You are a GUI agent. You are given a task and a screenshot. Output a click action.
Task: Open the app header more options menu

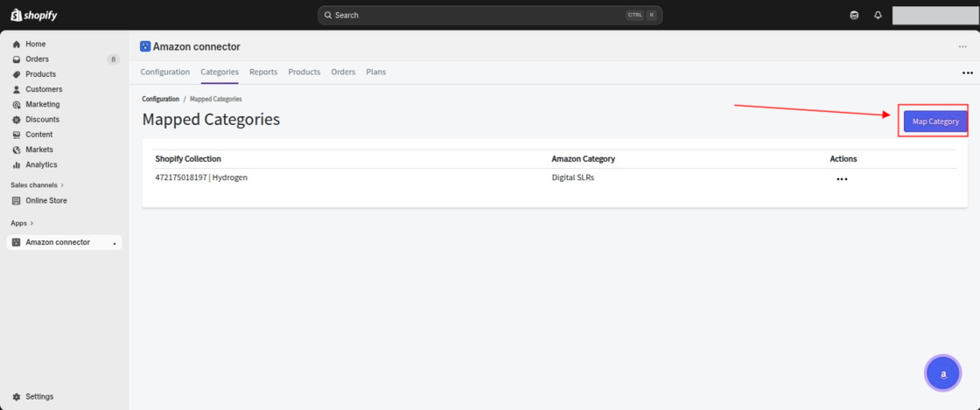(x=962, y=47)
